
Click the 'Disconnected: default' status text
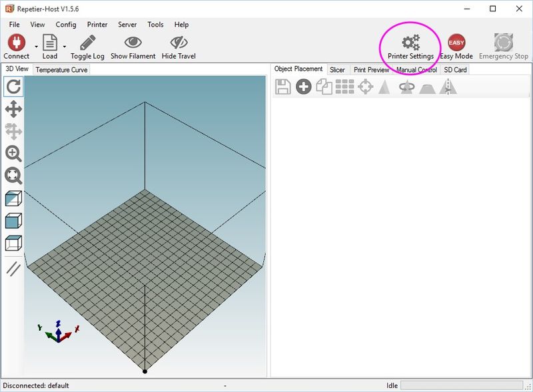tap(36, 385)
